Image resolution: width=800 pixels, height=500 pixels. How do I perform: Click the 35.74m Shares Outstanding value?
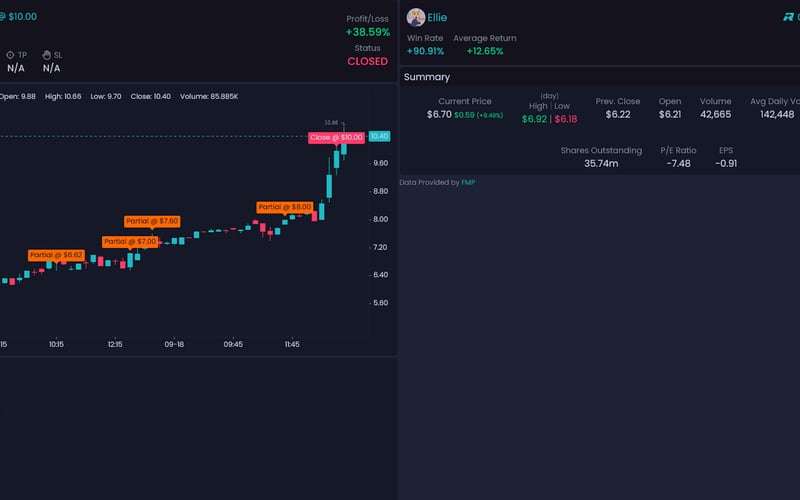click(x=601, y=163)
